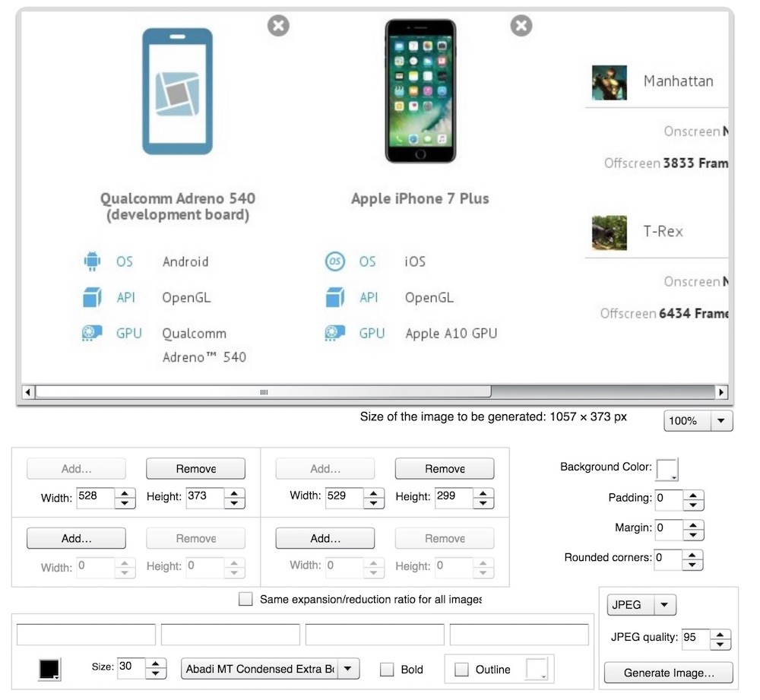The height and width of the screenshot is (700, 760).
Task: Open the Manhattan benchmark thumbnail
Action: [610, 83]
